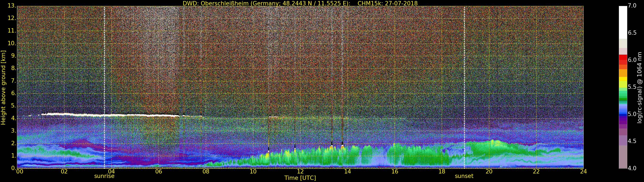Pick the yellow segment of the colorbar

(x=623, y=79)
